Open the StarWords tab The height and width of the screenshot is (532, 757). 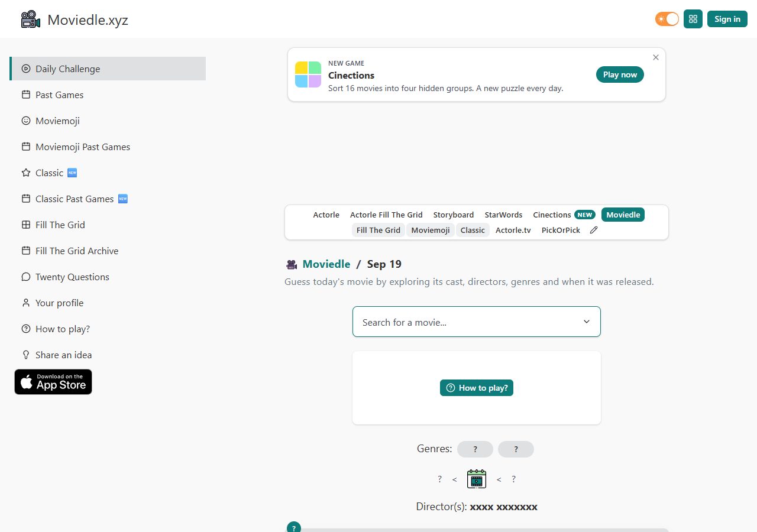click(503, 215)
